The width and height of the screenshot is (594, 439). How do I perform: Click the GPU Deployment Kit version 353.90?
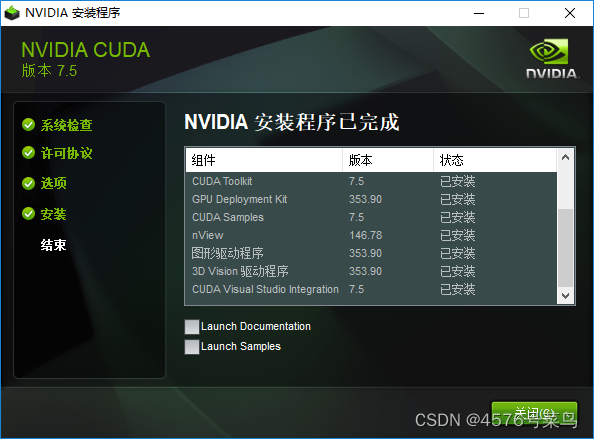pos(366,199)
